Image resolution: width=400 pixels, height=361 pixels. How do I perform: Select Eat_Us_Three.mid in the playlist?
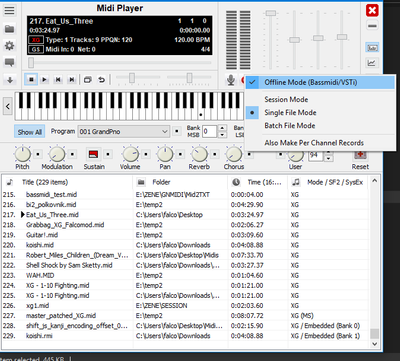coord(52,215)
